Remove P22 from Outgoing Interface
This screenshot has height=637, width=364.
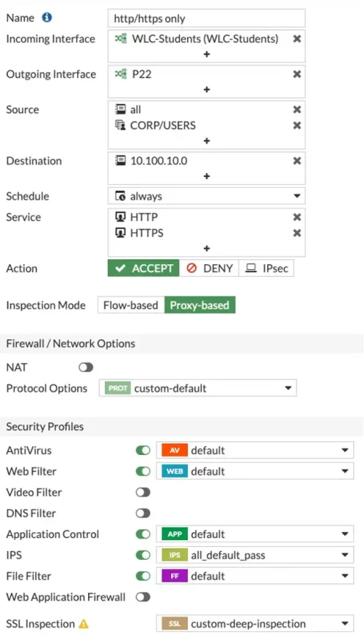click(x=297, y=74)
